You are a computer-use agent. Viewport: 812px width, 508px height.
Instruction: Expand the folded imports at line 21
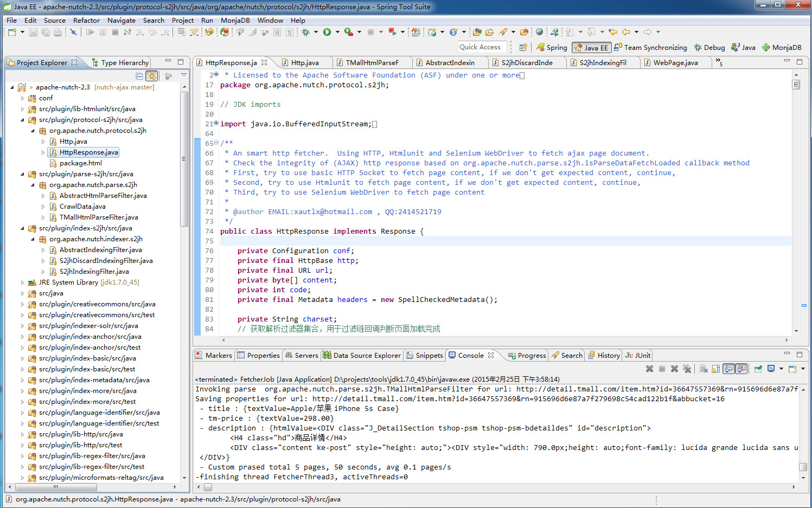216,124
